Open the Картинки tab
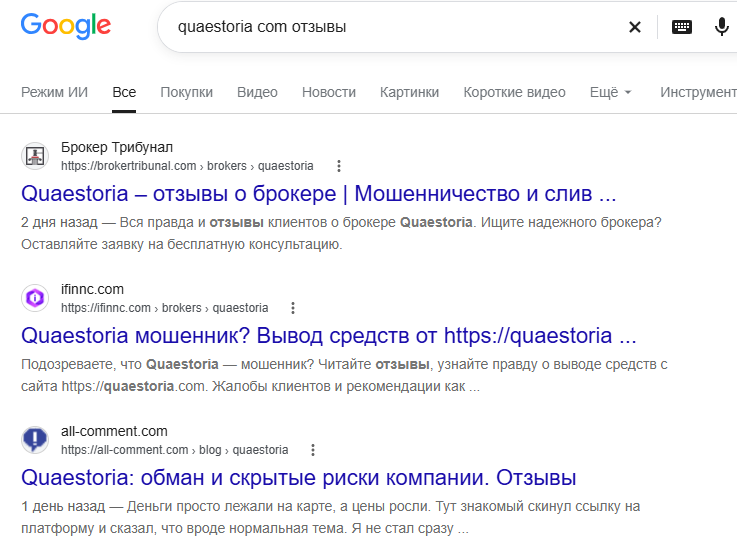 pyautogui.click(x=409, y=92)
